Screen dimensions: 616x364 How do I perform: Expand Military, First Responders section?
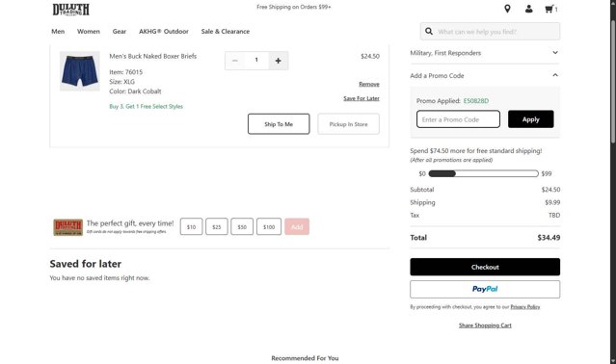[x=485, y=53]
